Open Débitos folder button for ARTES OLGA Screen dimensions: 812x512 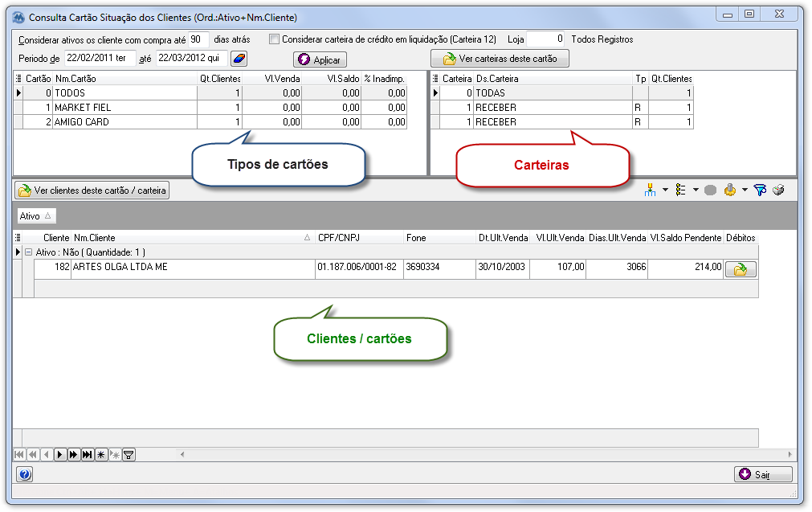741,269
